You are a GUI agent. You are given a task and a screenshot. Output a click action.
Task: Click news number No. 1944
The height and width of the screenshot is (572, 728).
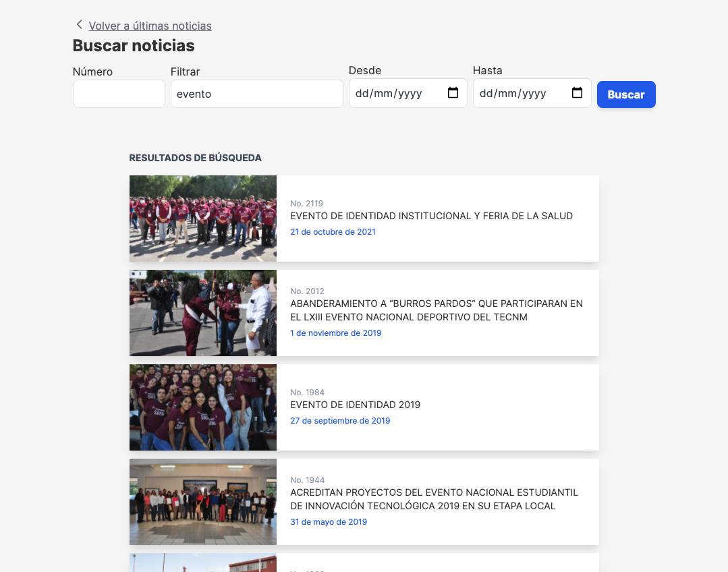point(308,480)
